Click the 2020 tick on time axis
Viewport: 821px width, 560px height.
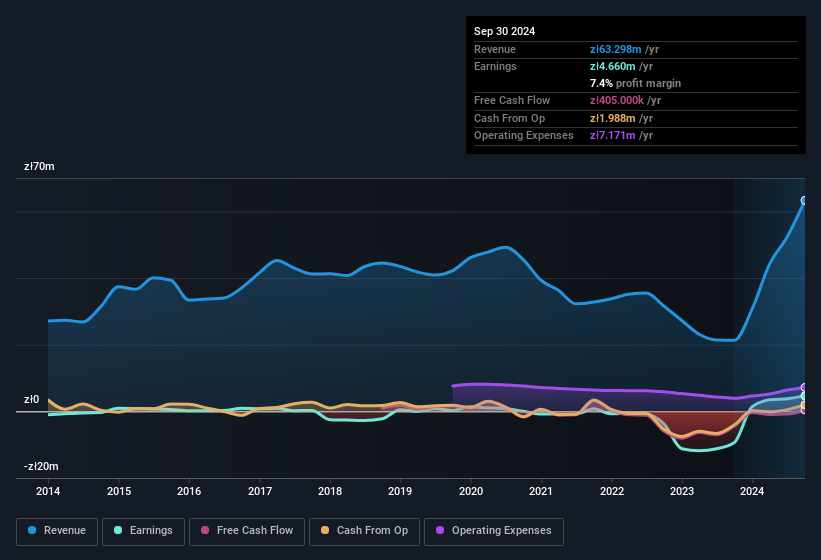[471, 491]
